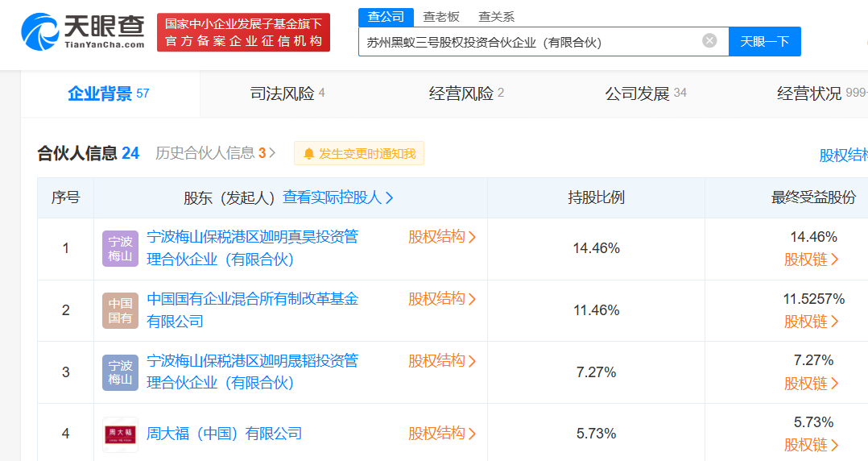Expand 股权结构 for row 3 迦明晟韬

click(x=442, y=361)
